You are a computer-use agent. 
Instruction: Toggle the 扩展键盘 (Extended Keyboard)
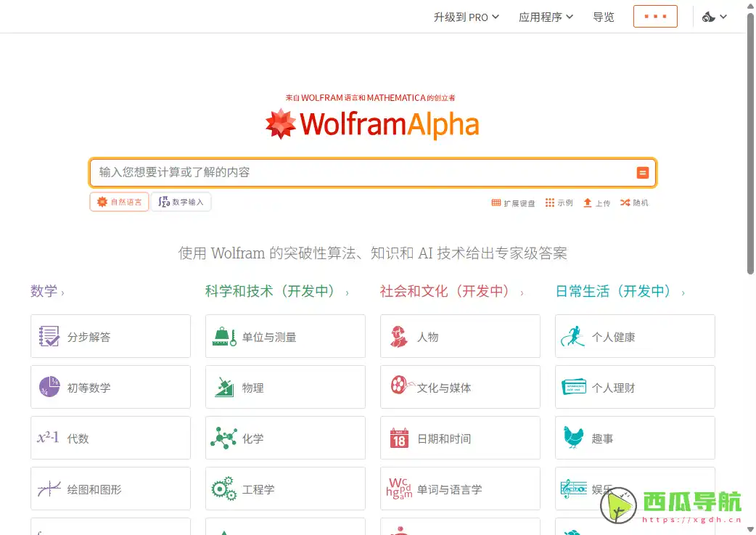pos(512,203)
